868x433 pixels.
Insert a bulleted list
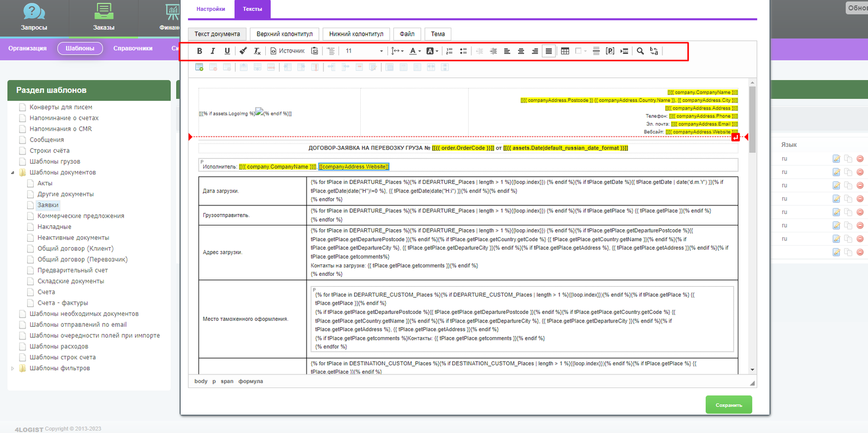463,51
